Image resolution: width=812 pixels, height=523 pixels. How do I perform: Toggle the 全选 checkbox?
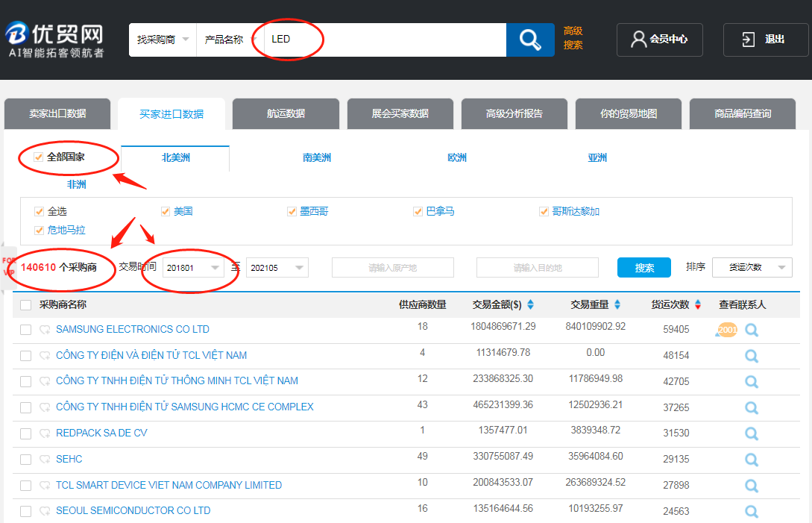tap(39, 211)
